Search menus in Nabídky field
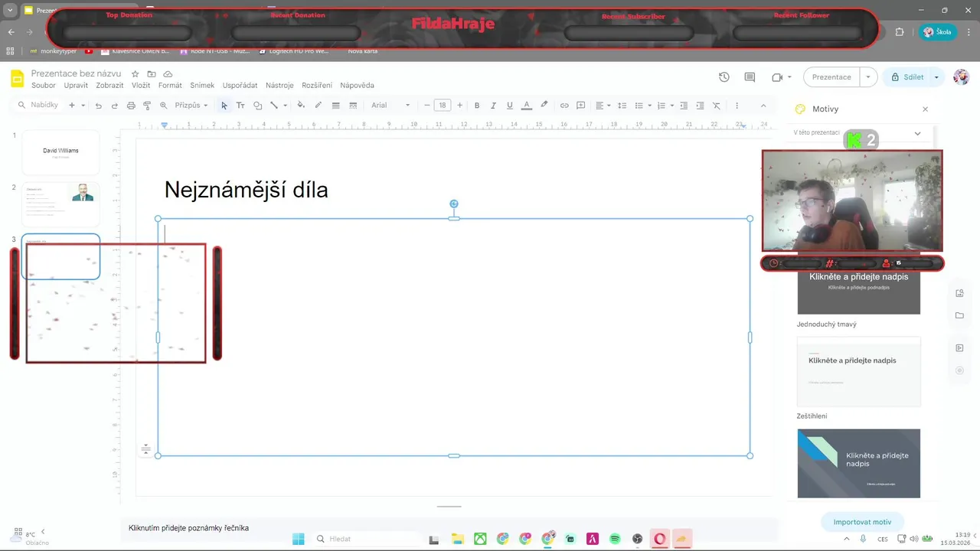Screen dimensions: 980x551 point(38,105)
